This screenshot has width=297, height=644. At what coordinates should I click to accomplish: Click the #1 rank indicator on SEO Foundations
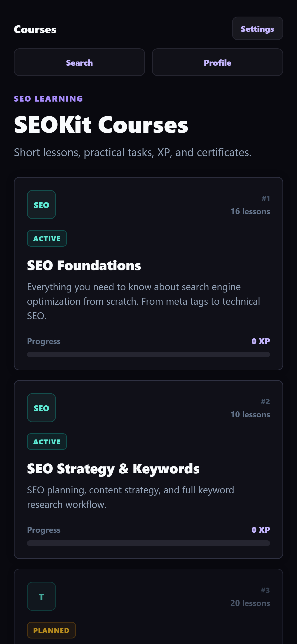click(266, 198)
